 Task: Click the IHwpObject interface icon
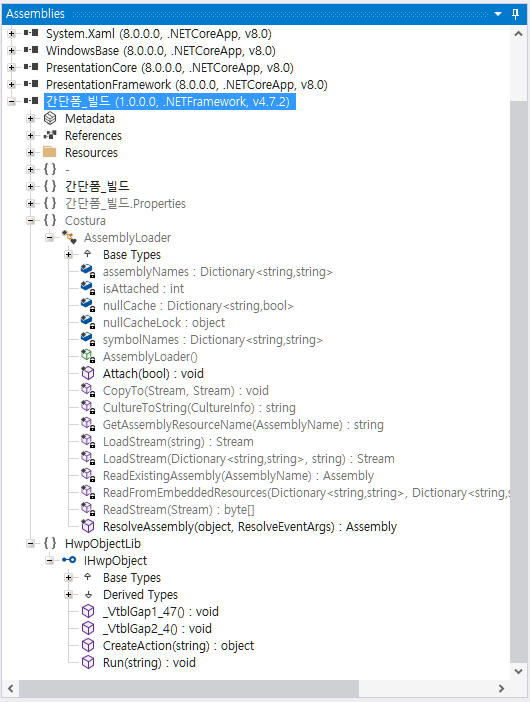coord(69,560)
